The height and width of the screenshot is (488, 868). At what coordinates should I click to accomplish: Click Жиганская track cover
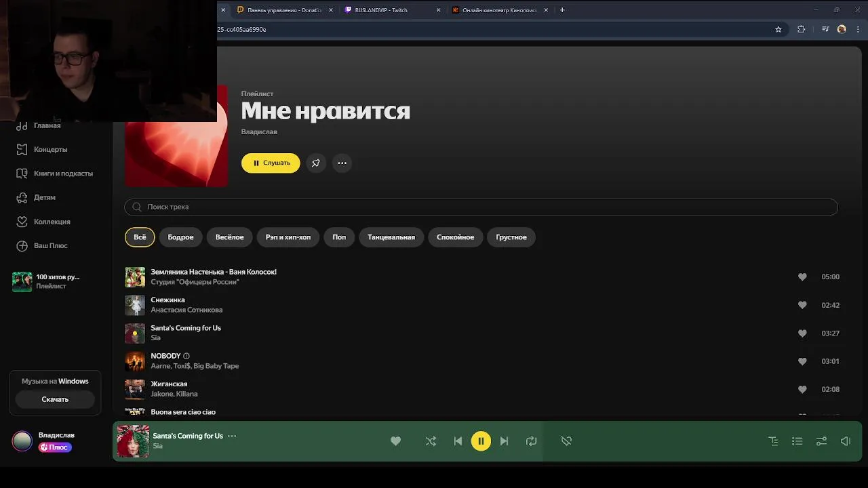click(x=135, y=389)
